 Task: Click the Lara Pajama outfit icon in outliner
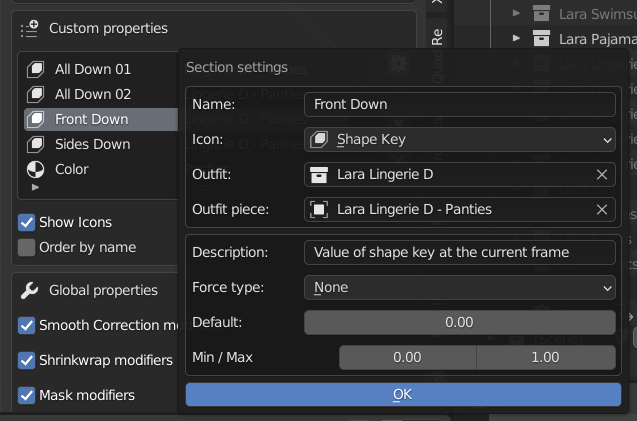pos(542,39)
